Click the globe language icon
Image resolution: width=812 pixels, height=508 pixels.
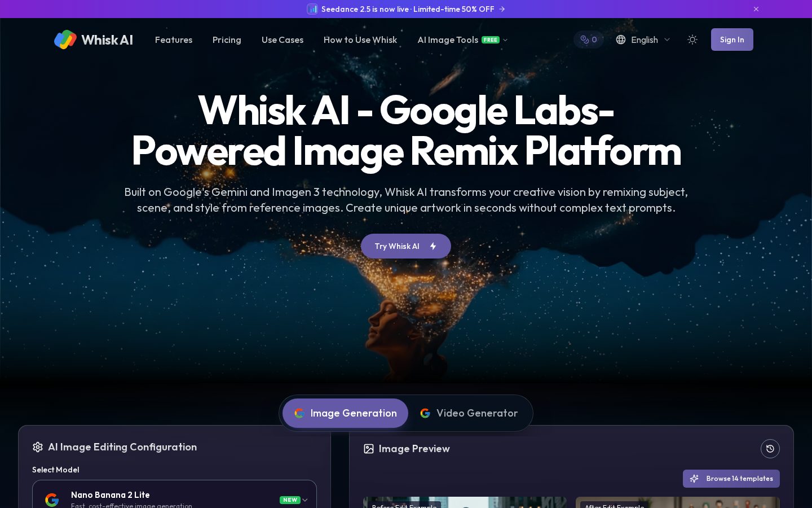[x=621, y=40]
